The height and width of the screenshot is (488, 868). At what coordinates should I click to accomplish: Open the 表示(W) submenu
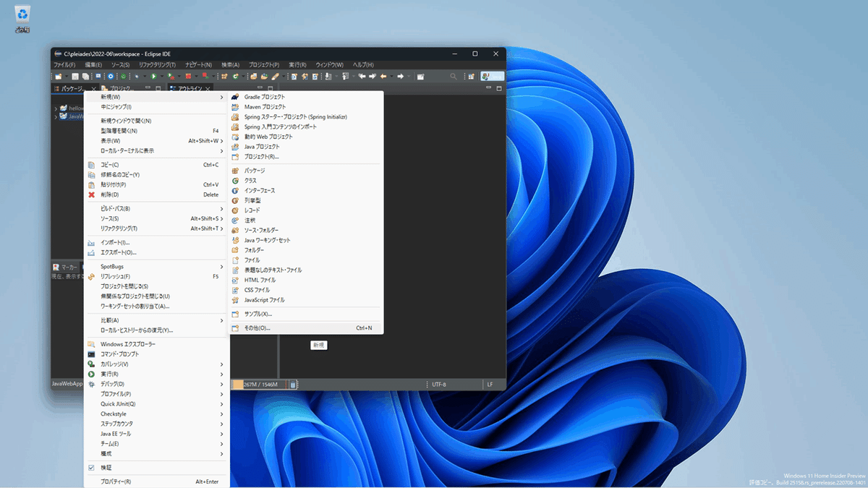(x=156, y=141)
